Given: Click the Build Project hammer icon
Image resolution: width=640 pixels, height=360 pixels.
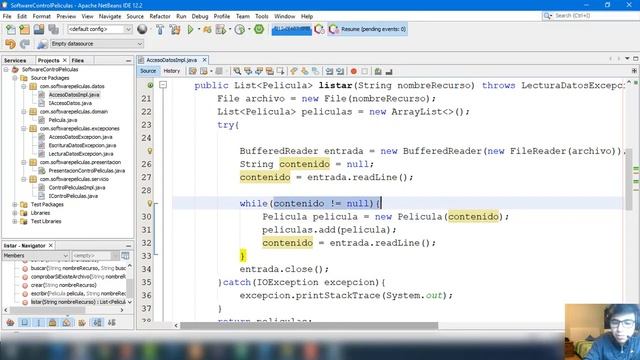Looking at the screenshot, I should (x=160, y=29).
